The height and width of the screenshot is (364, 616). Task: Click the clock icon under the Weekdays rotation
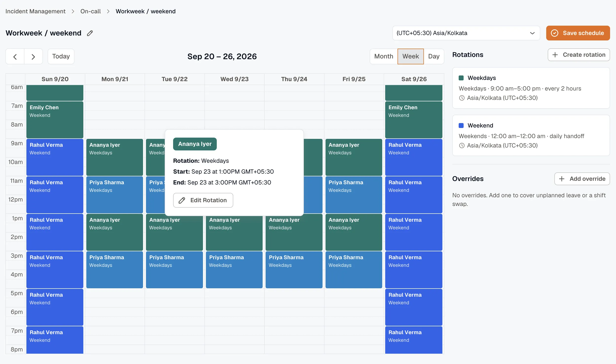click(462, 98)
